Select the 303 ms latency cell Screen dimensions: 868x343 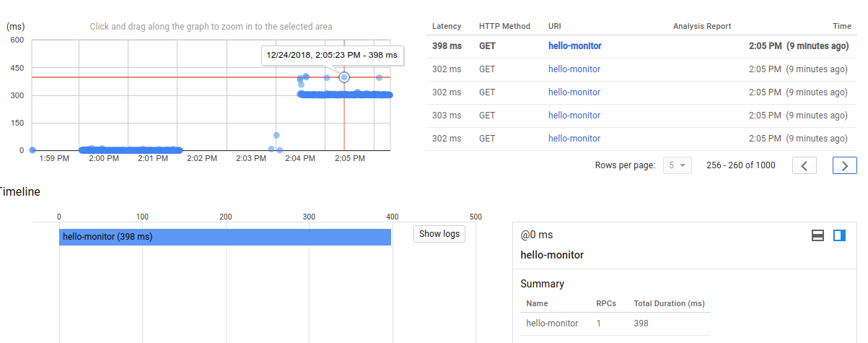[x=446, y=116]
